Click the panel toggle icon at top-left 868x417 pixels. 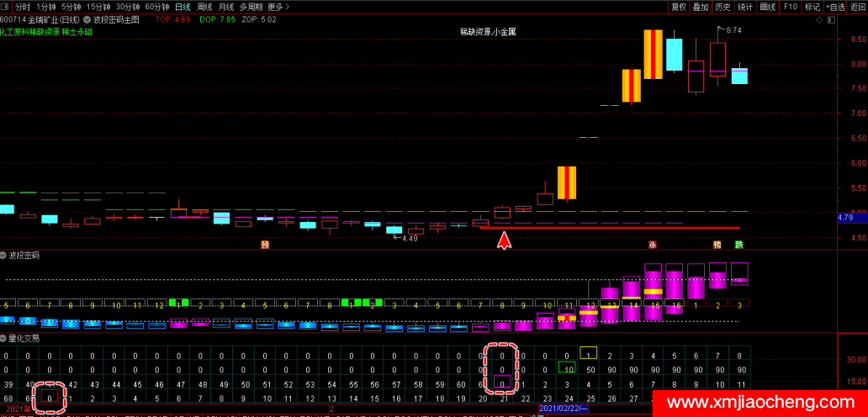click(x=6, y=7)
